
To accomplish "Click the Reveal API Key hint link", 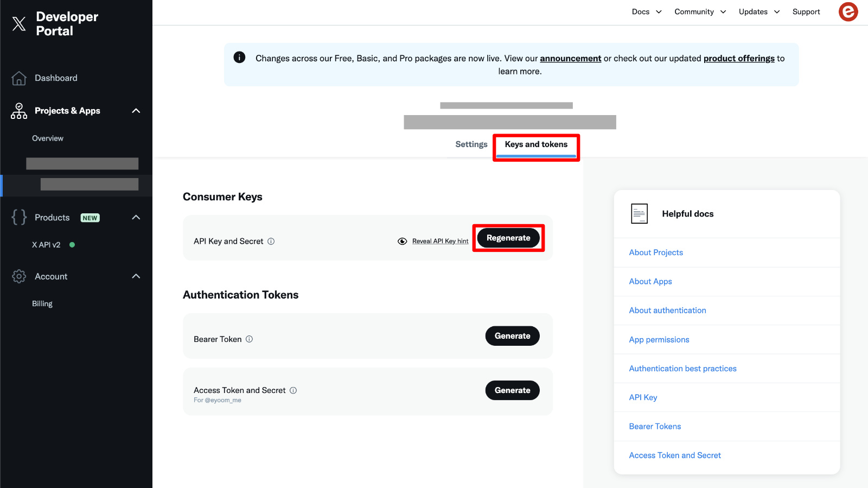I will click(x=441, y=241).
